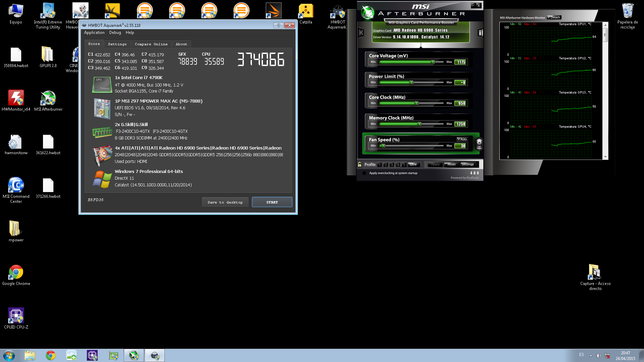
Task: Click the Power Limit slider handle
Action: pyautogui.click(x=412, y=82)
